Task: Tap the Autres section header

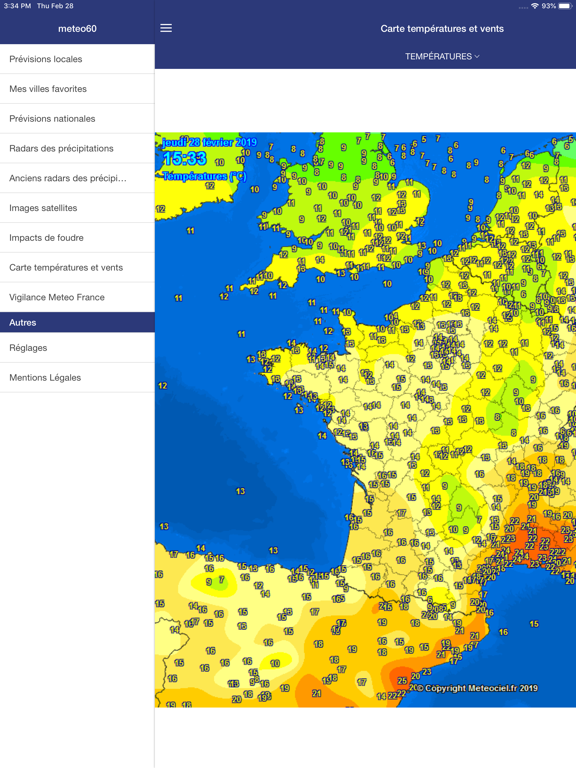Action: pyautogui.click(x=77, y=322)
